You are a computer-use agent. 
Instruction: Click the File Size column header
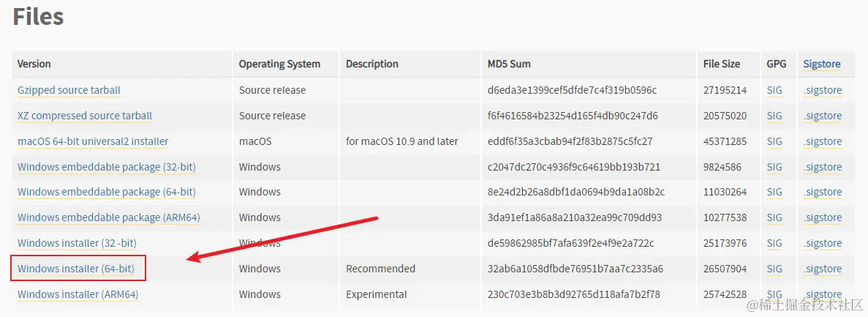point(721,64)
